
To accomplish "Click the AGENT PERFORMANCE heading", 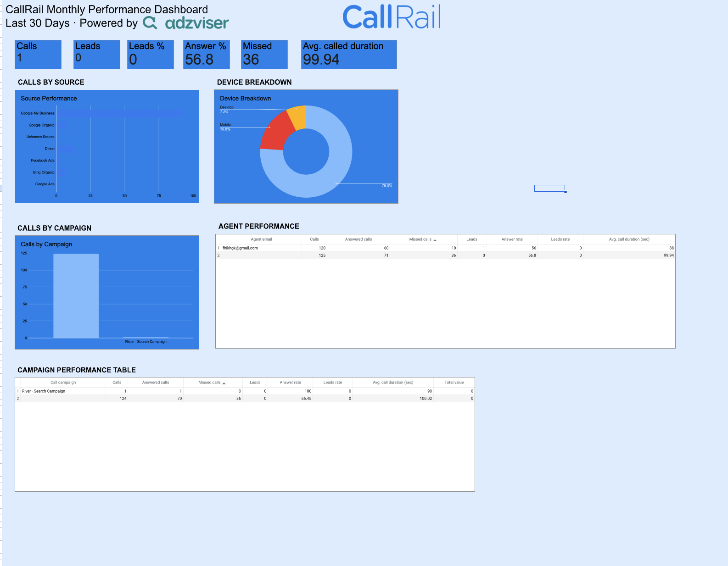I will 259,226.
